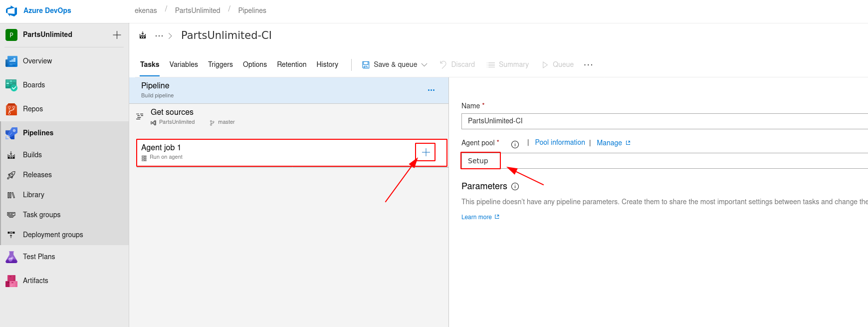Image resolution: width=868 pixels, height=327 pixels.
Task: Open the Artifacts package icon
Action: 11,281
